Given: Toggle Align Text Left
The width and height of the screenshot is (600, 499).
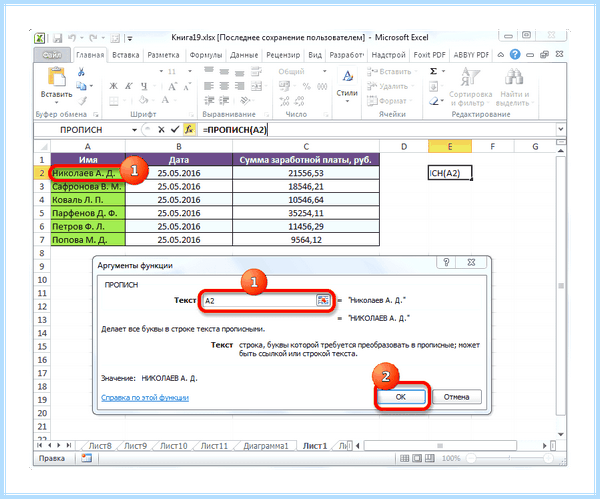Looking at the screenshot, I should pyautogui.click(x=209, y=86).
